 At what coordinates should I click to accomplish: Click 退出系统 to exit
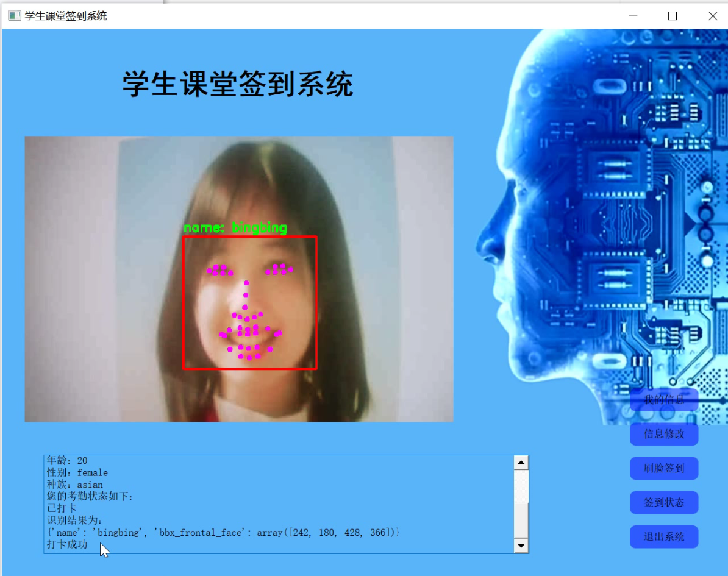[x=664, y=537]
